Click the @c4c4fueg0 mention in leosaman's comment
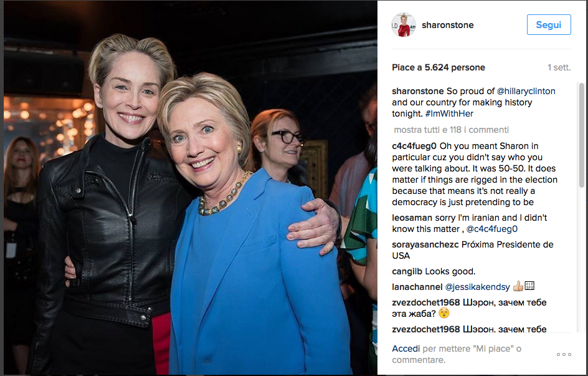 tap(491, 229)
